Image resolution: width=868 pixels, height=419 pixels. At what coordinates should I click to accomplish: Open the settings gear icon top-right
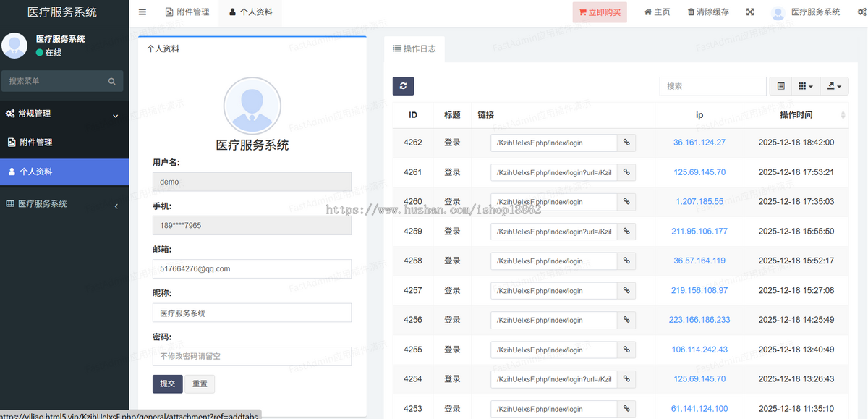[x=861, y=12]
